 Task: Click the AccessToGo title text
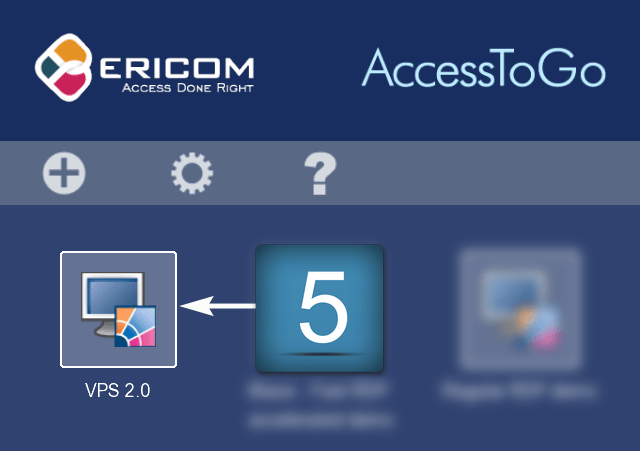click(x=483, y=68)
